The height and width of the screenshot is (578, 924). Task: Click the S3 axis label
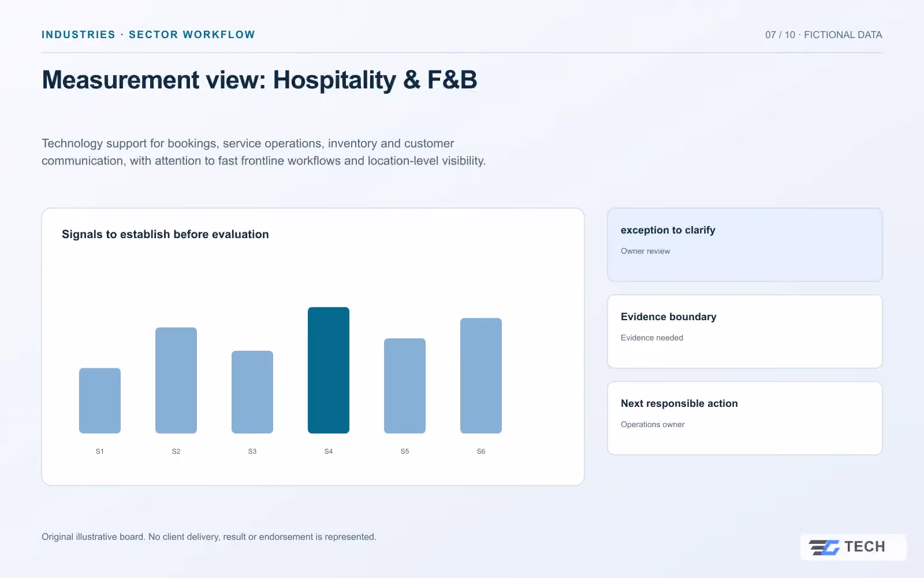tap(252, 451)
